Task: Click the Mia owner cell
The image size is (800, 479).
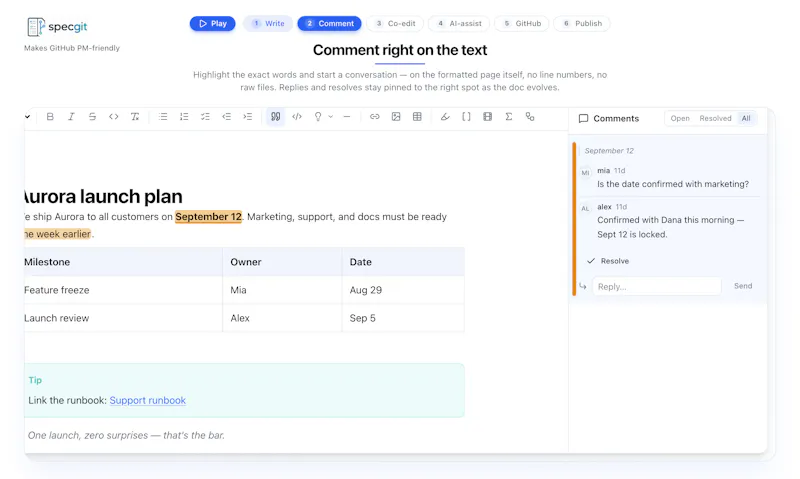Action: [x=282, y=290]
